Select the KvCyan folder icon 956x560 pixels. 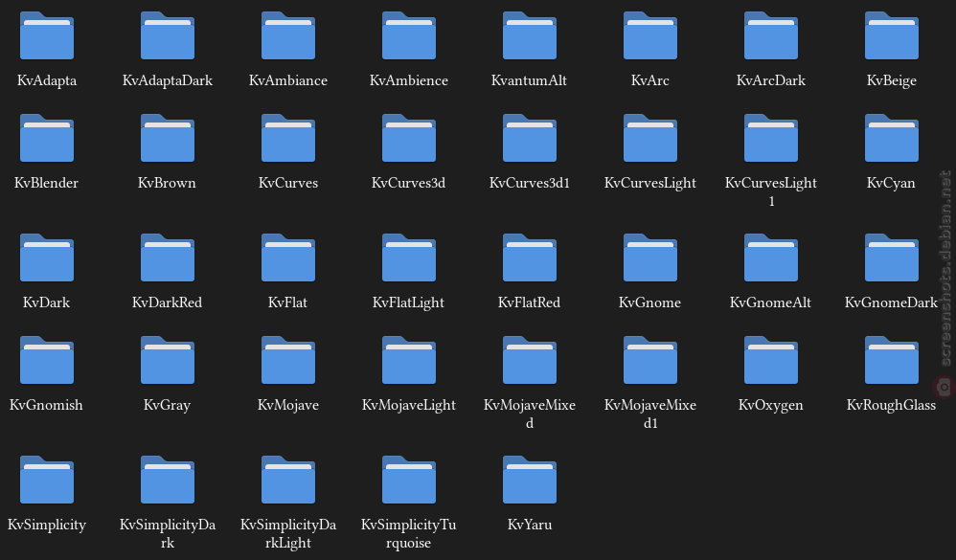892,138
